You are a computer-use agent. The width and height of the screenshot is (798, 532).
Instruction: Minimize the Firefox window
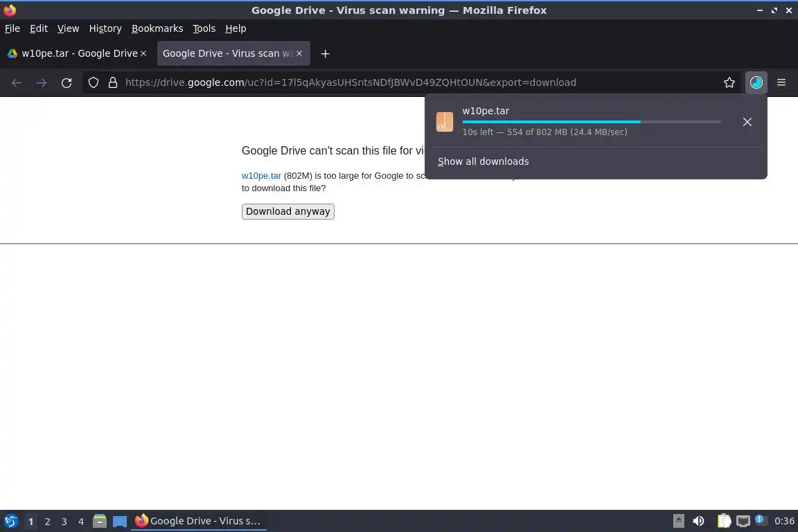click(760, 10)
